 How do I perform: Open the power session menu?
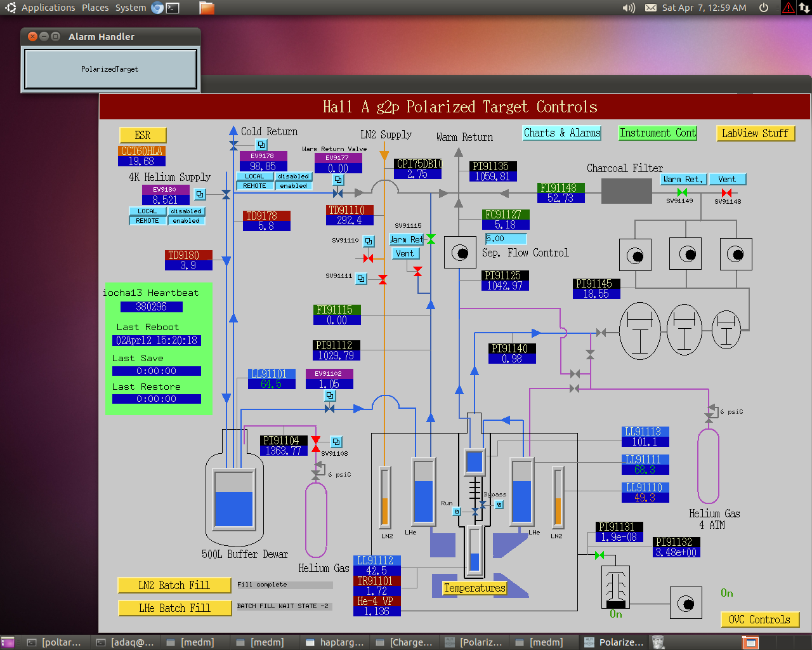tap(764, 8)
